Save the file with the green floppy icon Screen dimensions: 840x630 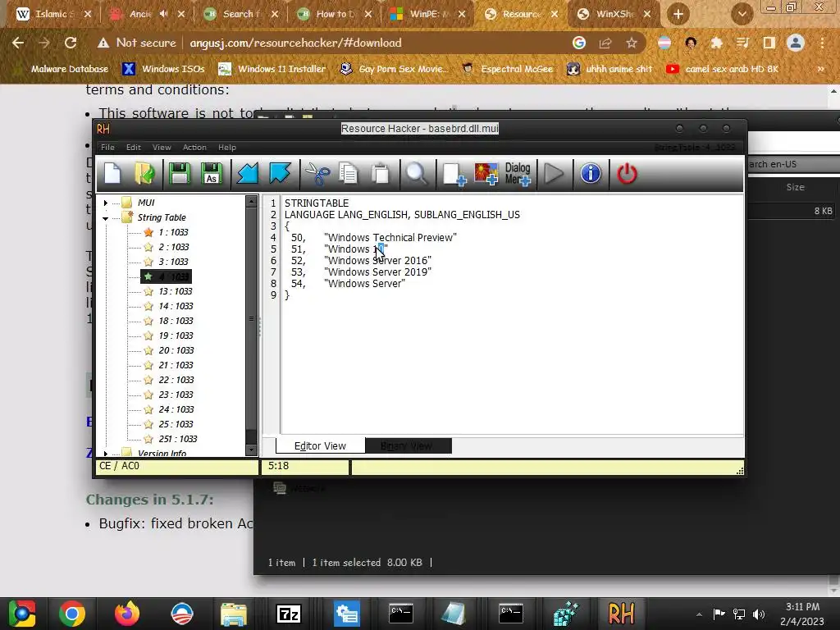pos(179,174)
